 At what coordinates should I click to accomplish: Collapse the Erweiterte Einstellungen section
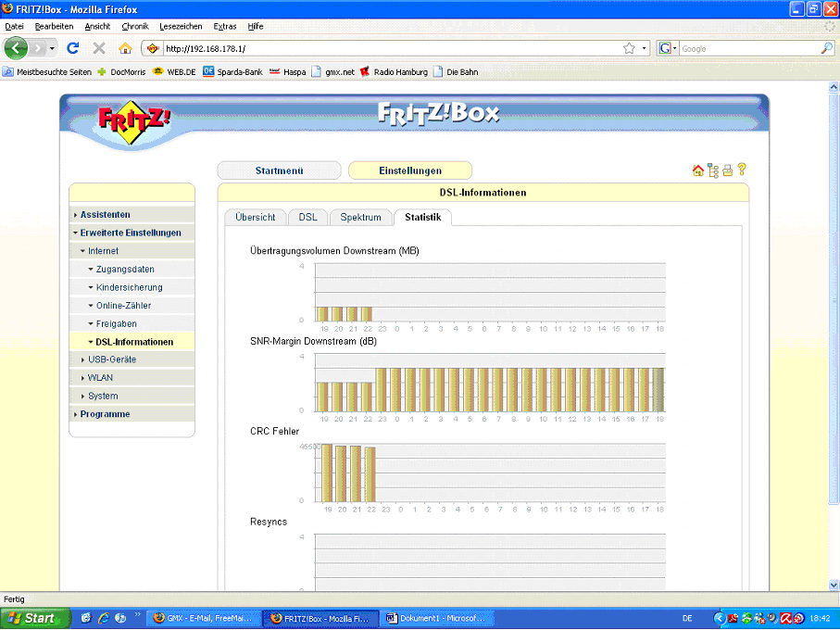130,233
